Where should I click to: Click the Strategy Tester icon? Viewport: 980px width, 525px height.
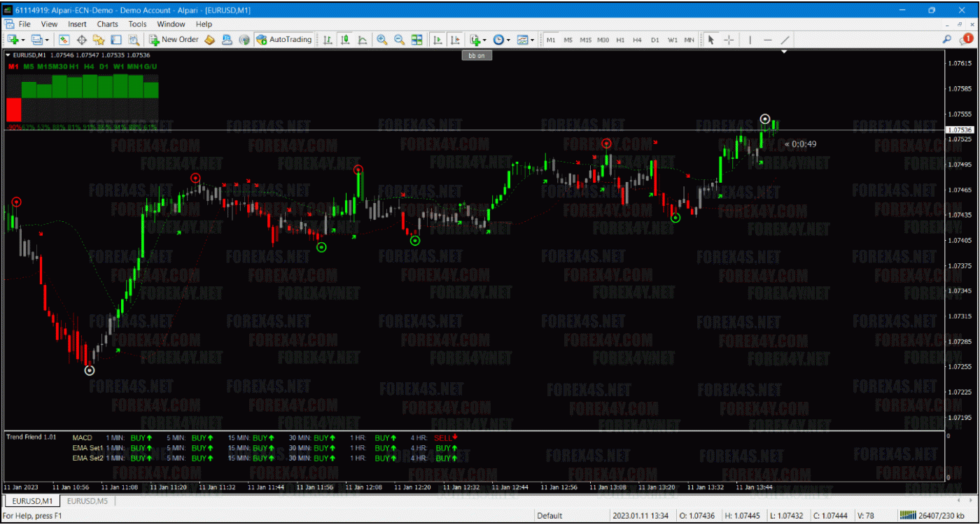pos(132,40)
